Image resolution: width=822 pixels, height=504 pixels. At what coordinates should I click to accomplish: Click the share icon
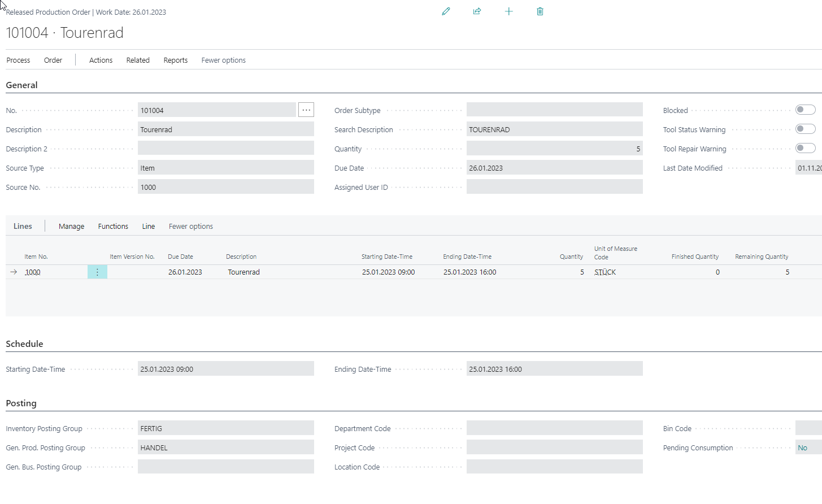tap(477, 11)
